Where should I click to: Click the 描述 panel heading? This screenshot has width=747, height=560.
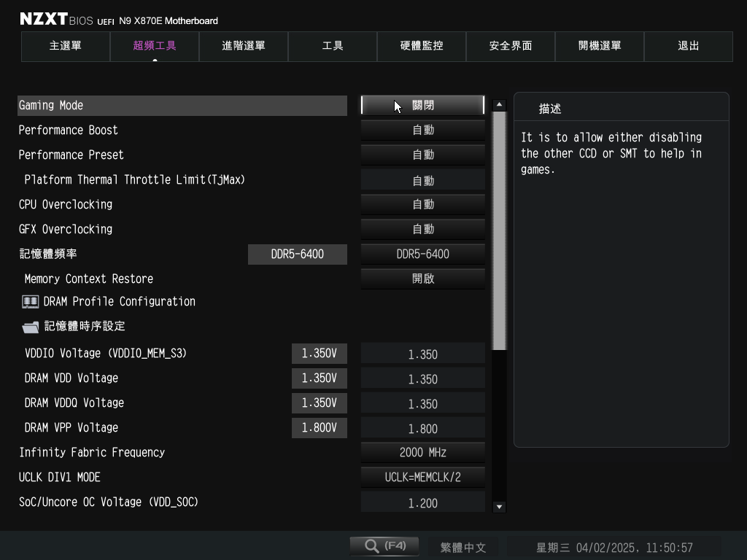click(x=550, y=109)
